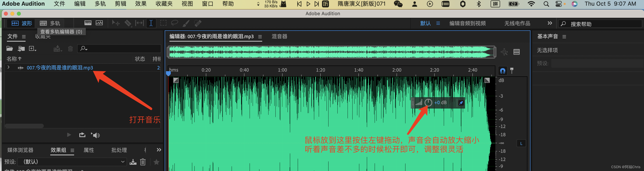Screen dimensions: 644x171
Task: Show the spectral frequency display
Action: [x=88, y=23]
